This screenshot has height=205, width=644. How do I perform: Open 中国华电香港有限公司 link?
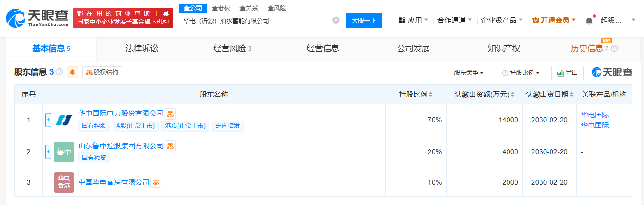[x=114, y=182]
